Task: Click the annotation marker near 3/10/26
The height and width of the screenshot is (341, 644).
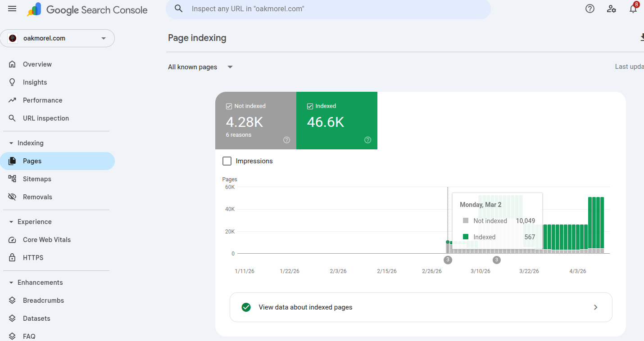Action: [x=496, y=260]
